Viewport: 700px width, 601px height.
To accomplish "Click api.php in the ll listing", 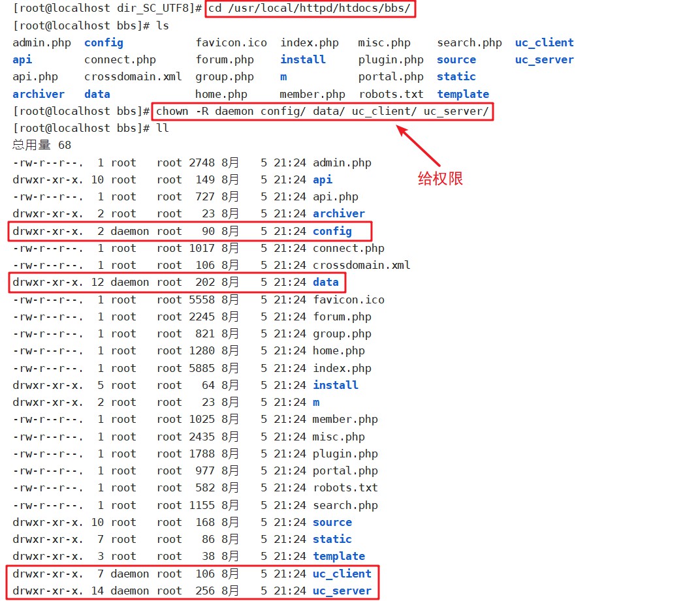I will (335, 197).
